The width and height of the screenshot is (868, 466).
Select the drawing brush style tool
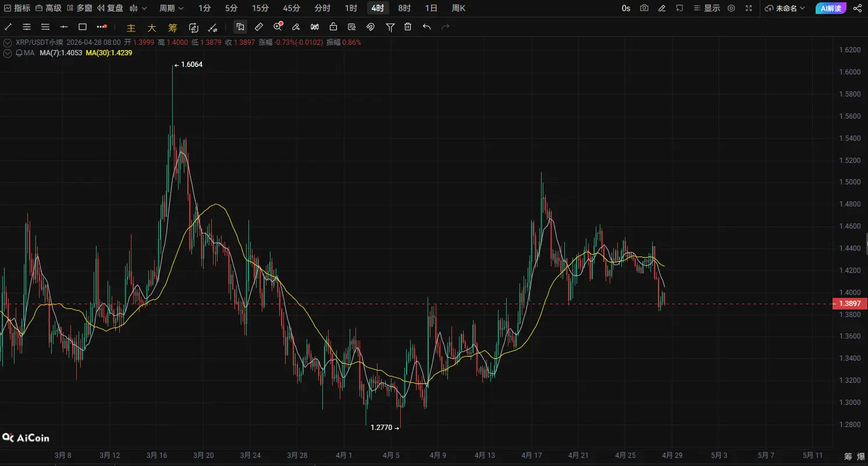(296, 27)
